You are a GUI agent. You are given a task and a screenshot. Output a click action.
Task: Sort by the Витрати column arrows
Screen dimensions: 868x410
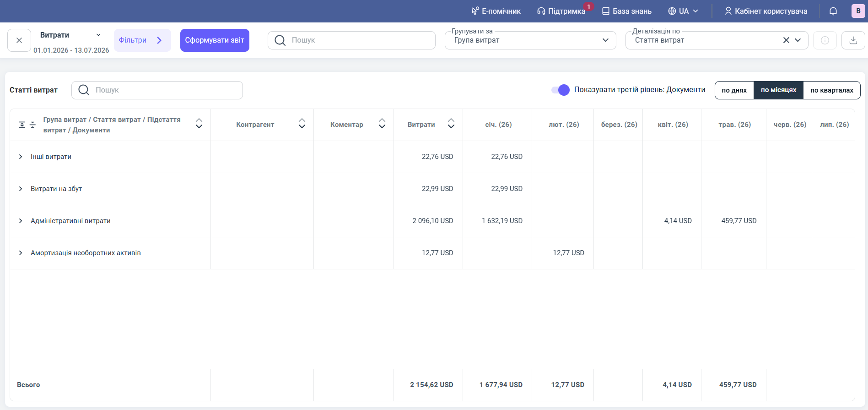[x=451, y=124]
